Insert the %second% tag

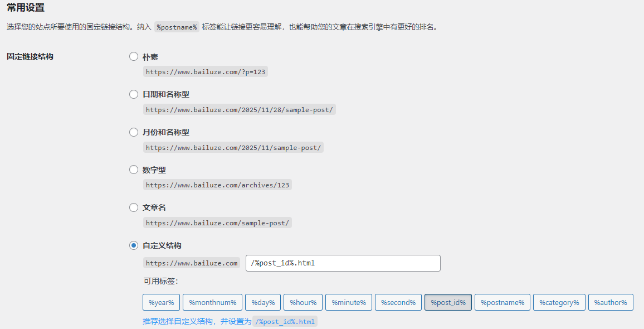398,302
